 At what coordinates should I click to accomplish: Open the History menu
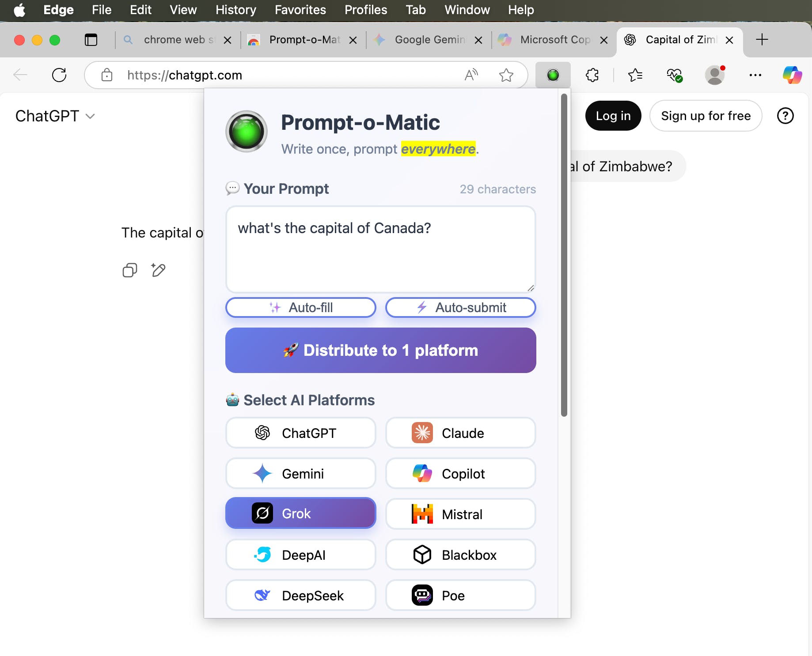tap(236, 10)
